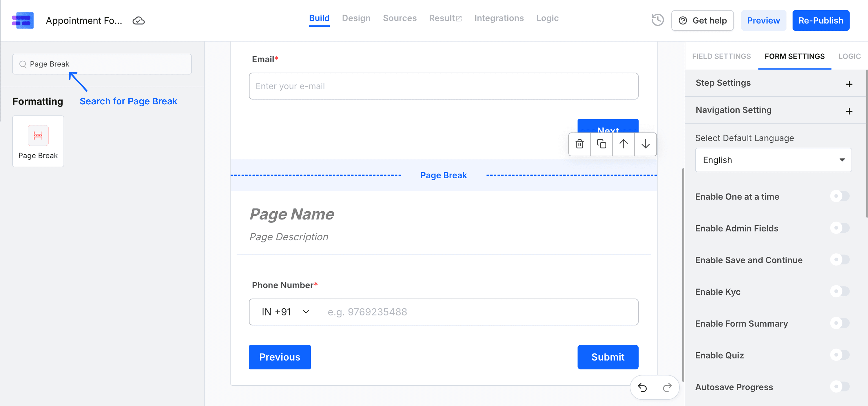Open the default language English dropdown
Image resolution: width=868 pixels, height=406 pixels.
click(x=773, y=160)
